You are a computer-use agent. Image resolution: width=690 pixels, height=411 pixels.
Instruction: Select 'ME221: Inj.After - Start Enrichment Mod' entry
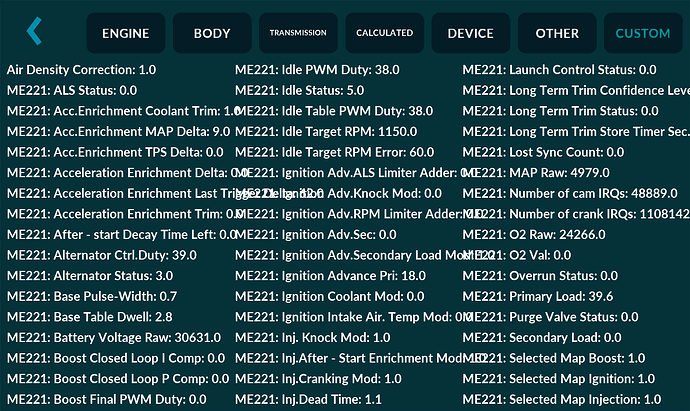(360, 359)
